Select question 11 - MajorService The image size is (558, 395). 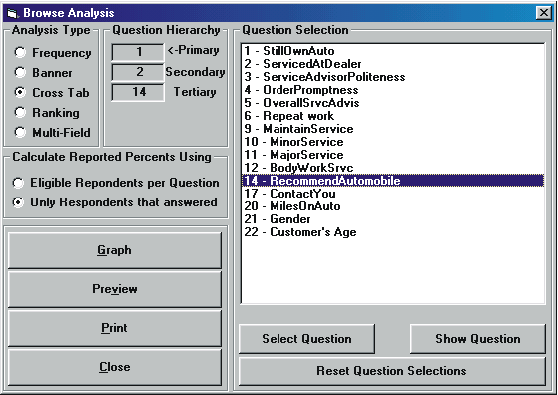point(393,155)
